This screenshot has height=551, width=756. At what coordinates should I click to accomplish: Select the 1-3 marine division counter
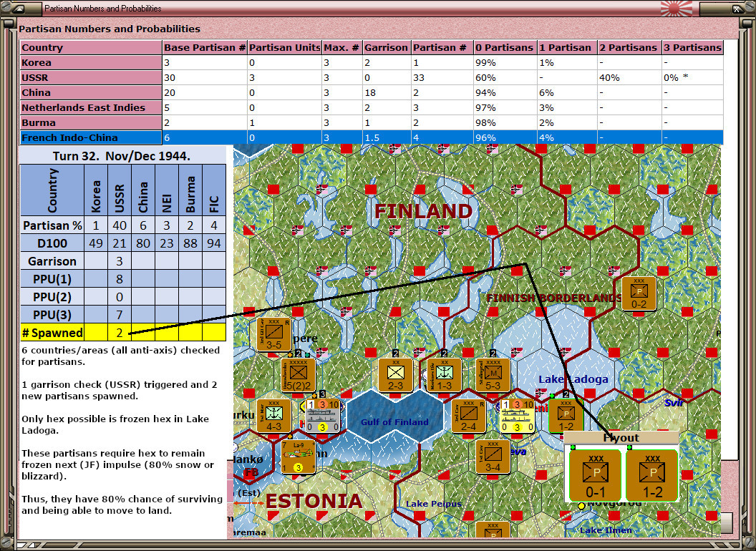coord(444,374)
